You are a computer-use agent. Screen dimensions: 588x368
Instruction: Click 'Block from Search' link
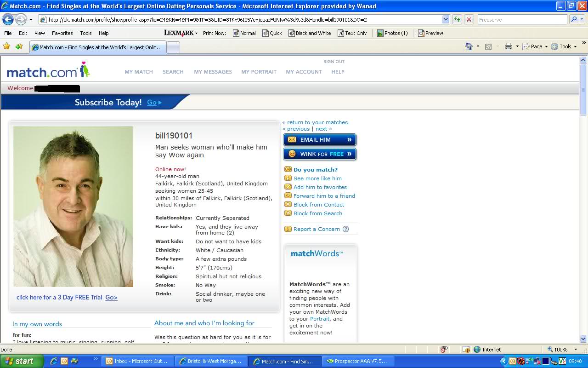(x=318, y=213)
